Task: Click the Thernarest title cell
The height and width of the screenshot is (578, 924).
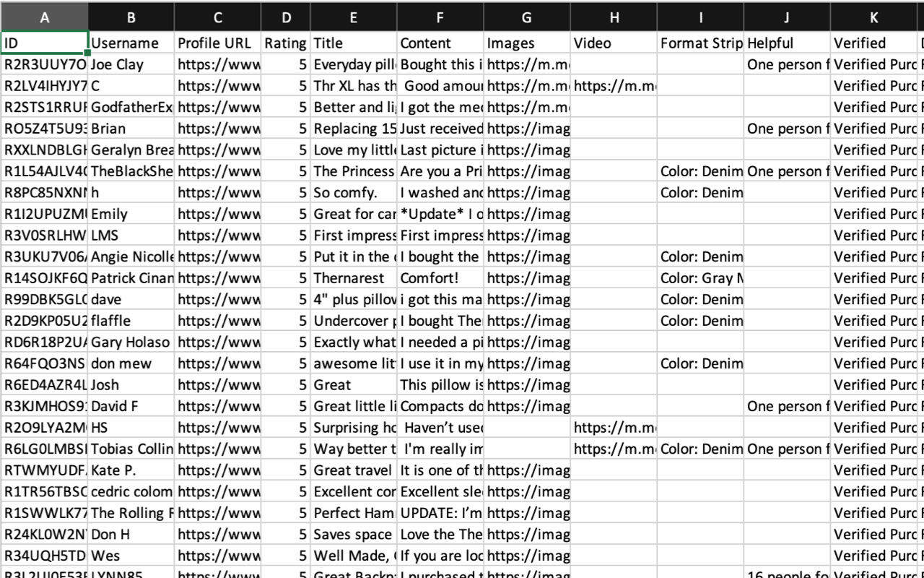Action: tap(354, 278)
